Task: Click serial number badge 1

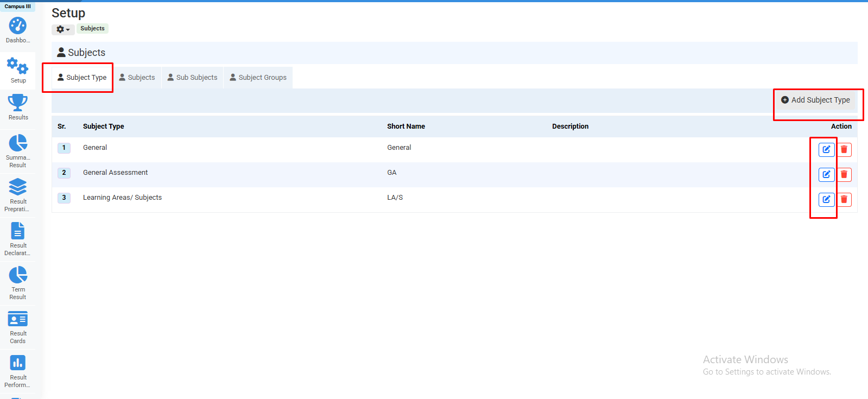Action: point(64,148)
